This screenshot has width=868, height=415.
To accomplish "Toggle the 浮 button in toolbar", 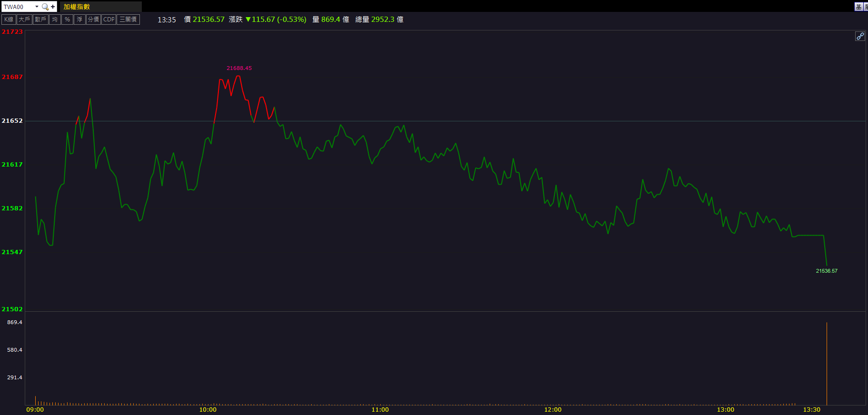I will click(79, 20).
